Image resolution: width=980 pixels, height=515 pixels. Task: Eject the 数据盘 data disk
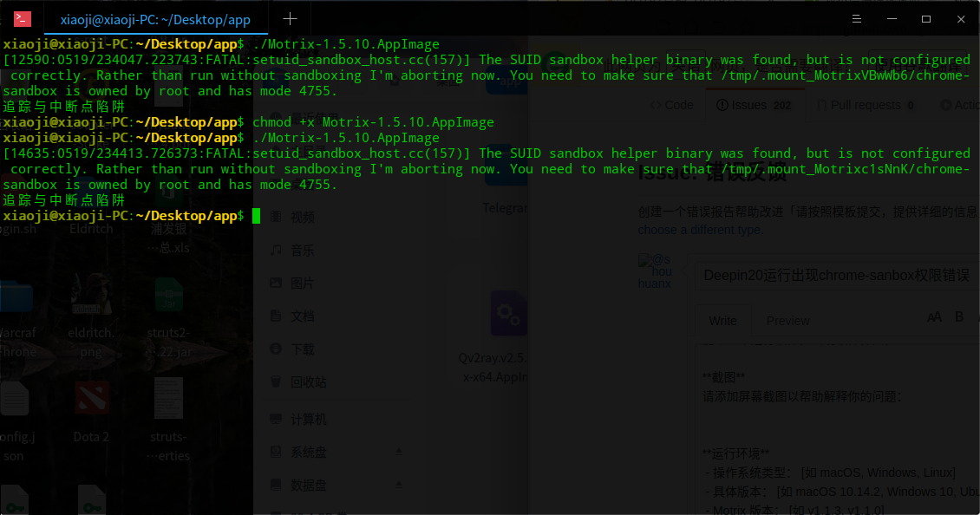[x=399, y=486]
